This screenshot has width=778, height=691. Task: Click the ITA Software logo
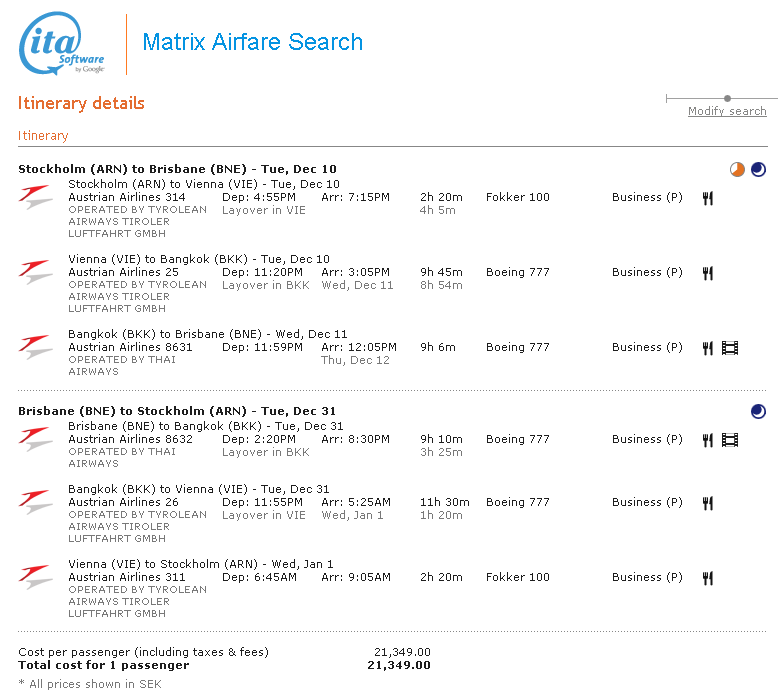pos(61,43)
